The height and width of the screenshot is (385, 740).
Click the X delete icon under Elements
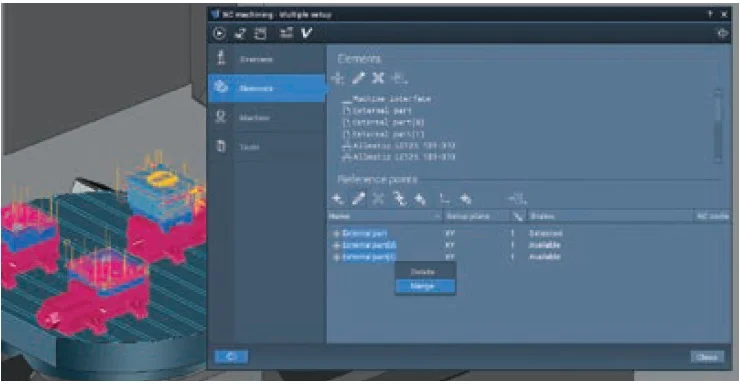(x=378, y=78)
